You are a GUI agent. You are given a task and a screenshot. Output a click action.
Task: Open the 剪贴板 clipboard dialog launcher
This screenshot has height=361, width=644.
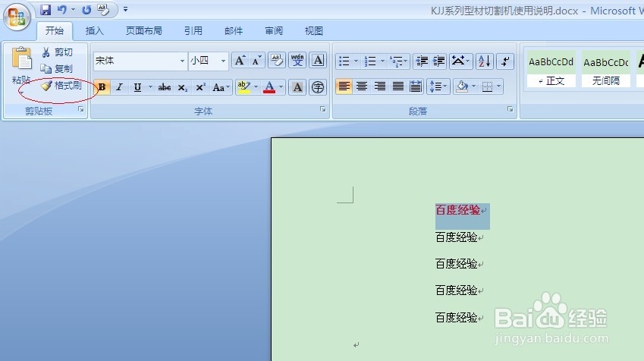(x=81, y=109)
